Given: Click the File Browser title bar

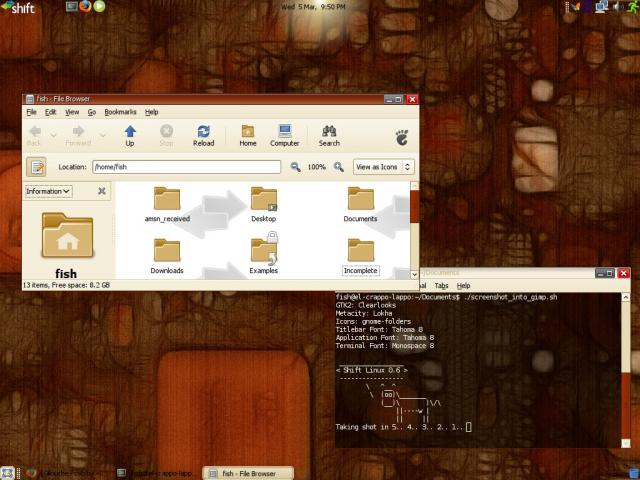Looking at the screenshot, I should click(204, 99).
